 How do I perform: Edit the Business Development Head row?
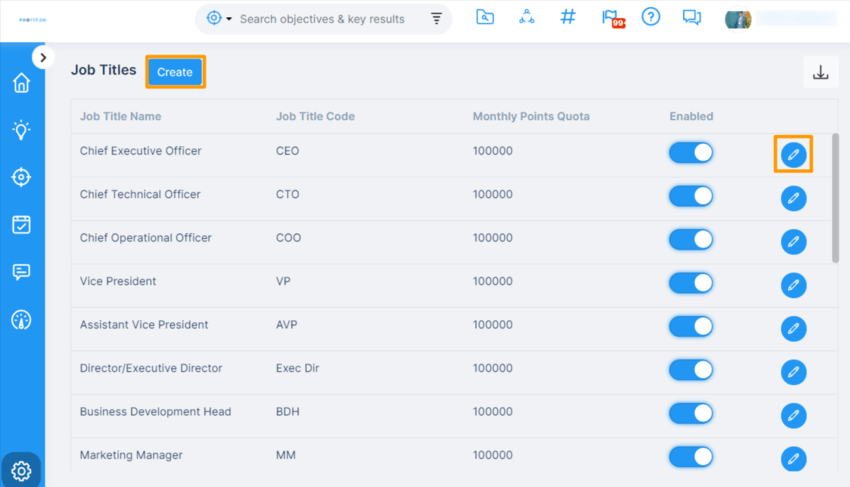tap(793, 415)
